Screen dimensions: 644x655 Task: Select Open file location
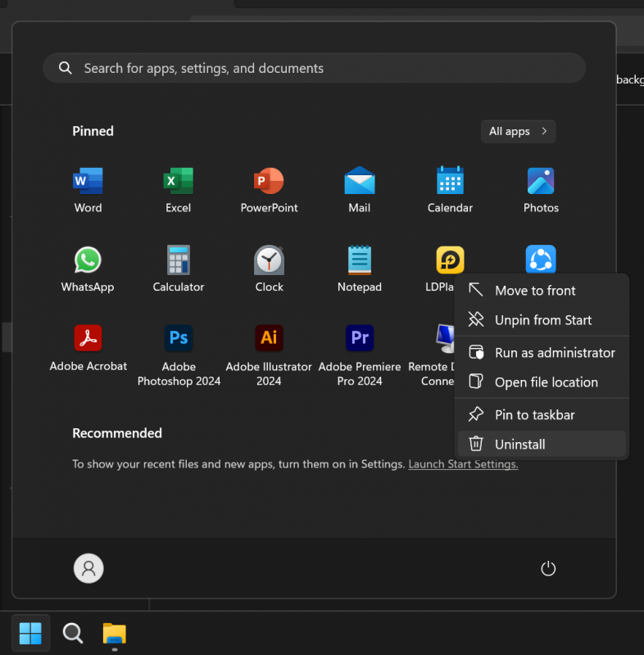pos(542,382)
